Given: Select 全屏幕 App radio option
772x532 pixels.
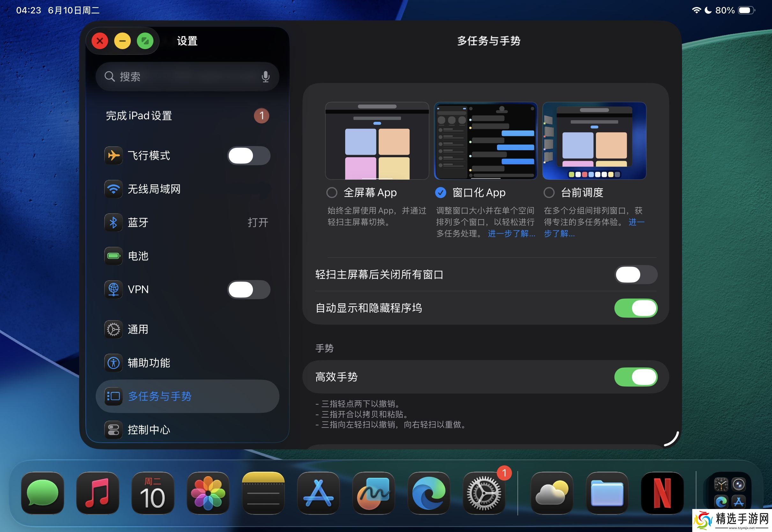Looking at the screenshot, I should (x=332, y=192).
